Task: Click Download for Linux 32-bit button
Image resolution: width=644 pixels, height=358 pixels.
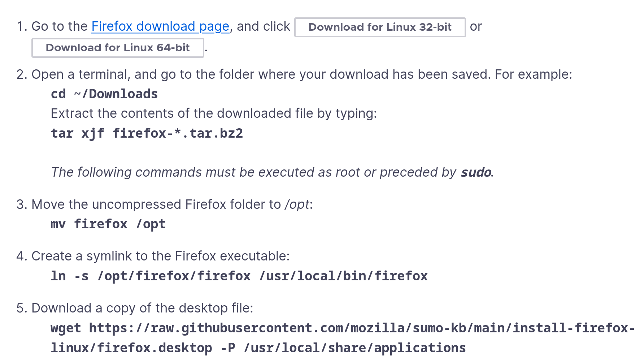Action: [x=380, y=27]
